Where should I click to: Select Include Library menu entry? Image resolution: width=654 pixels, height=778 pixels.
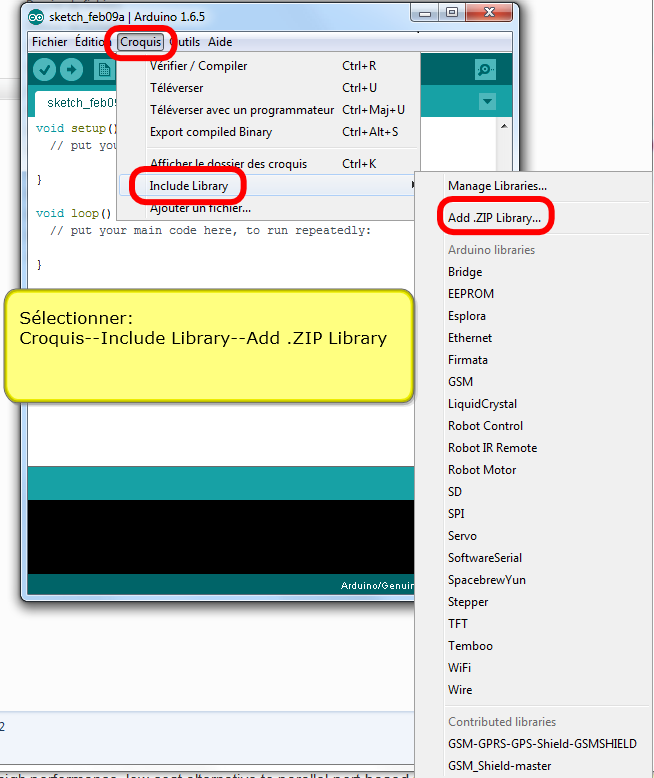tap(267, 186)
